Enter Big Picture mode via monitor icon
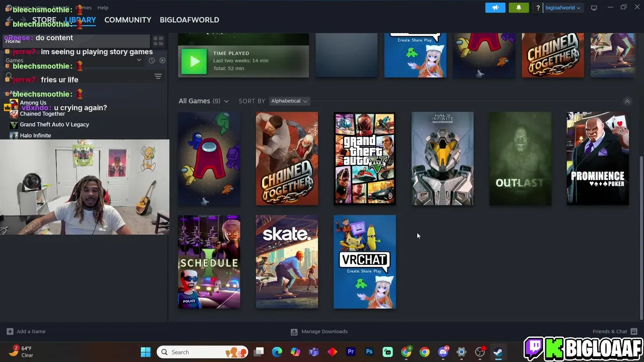This screenshot has height=362, width=644. point(594,8)
